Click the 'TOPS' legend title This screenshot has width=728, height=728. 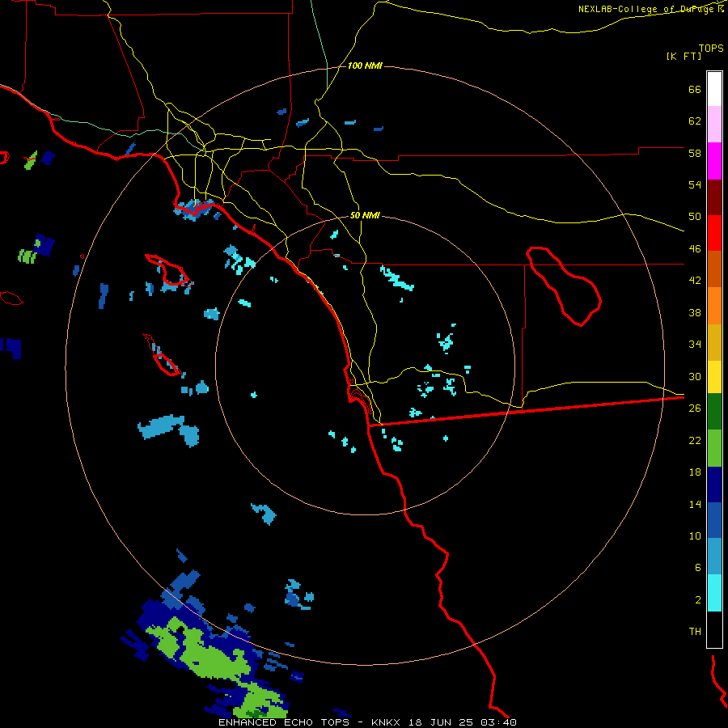[711, 48]
